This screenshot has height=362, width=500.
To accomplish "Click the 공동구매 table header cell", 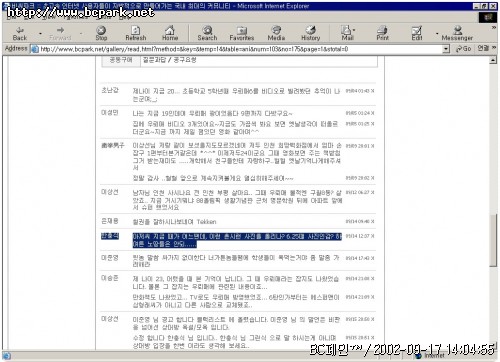I will click(x=121, y=60).
